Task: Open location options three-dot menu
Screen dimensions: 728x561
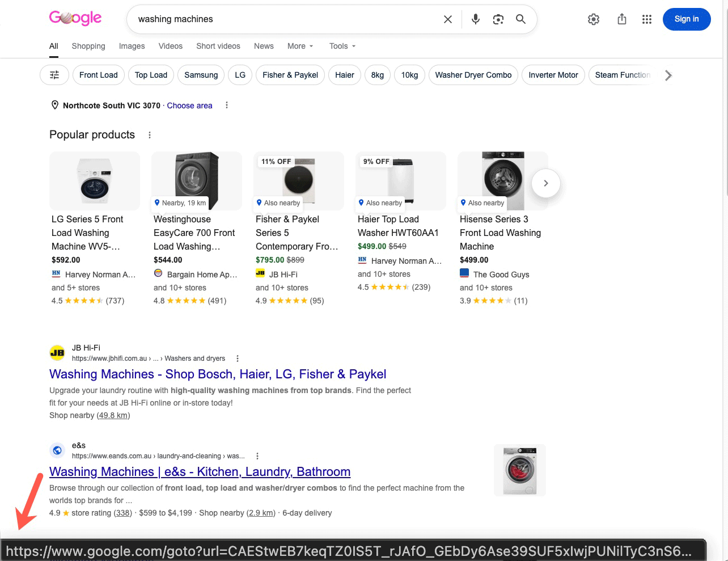Action: (227, 105)
